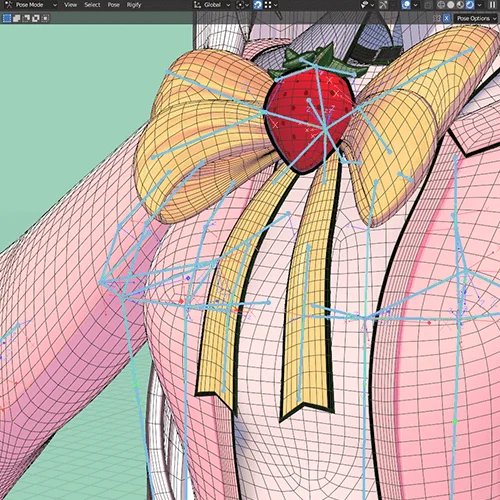Toggle X-axis mirror for posing
The height and width of the screenshot is (500, 500).
coord(447,18)
